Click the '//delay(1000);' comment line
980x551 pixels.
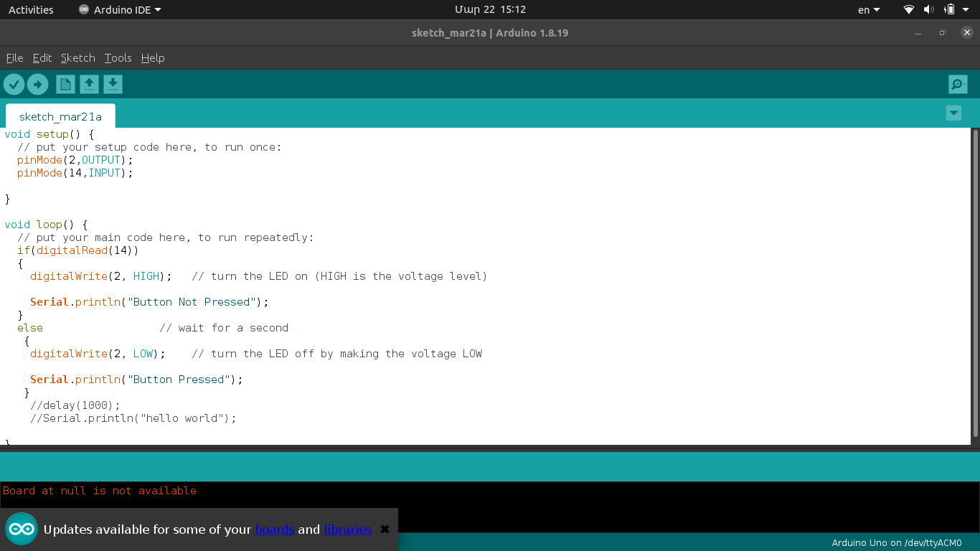75,405
